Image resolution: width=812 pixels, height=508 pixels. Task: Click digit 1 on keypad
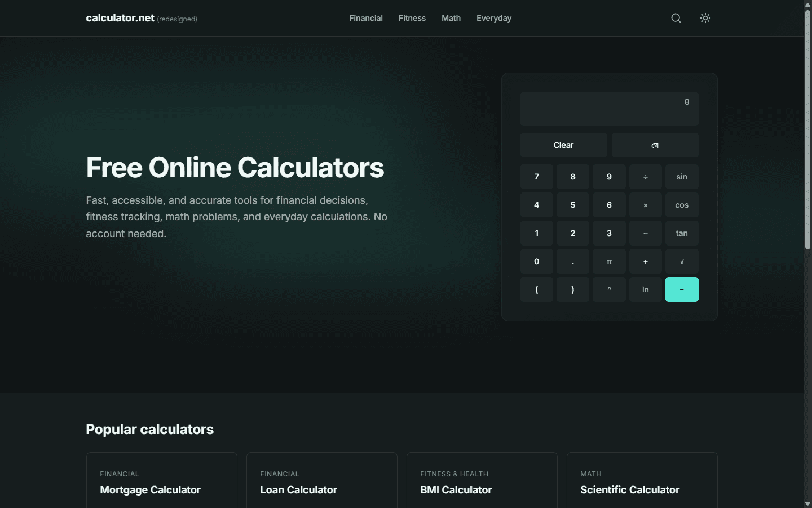click(537, 233)
